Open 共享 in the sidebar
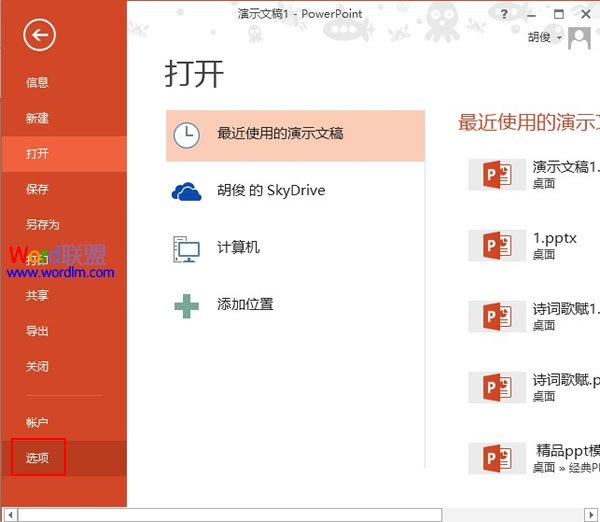Screen dimensions: 600x522 tap(37, 295)
